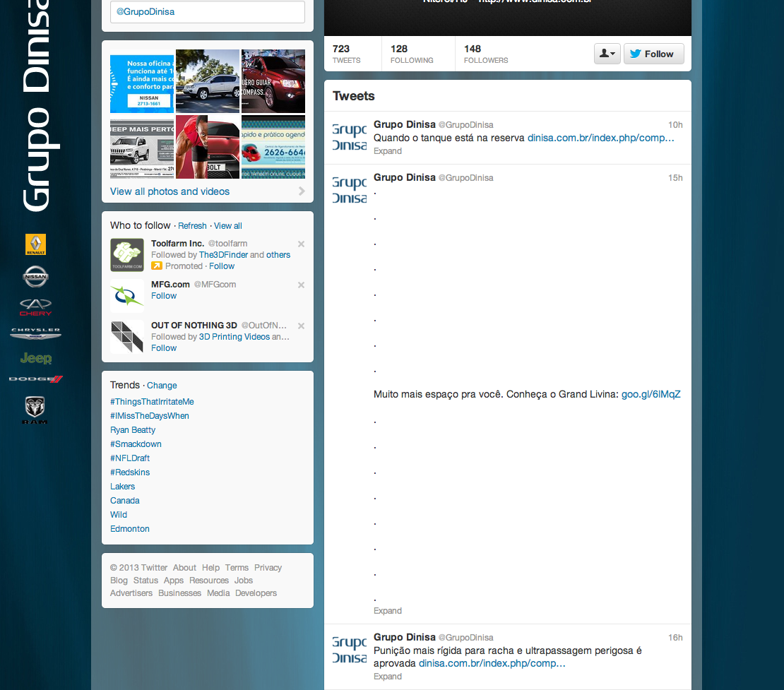Viewport: 784px width, 690px height.
Task: Click the chevron next to view all photos
Action: [x=302, y=191]
